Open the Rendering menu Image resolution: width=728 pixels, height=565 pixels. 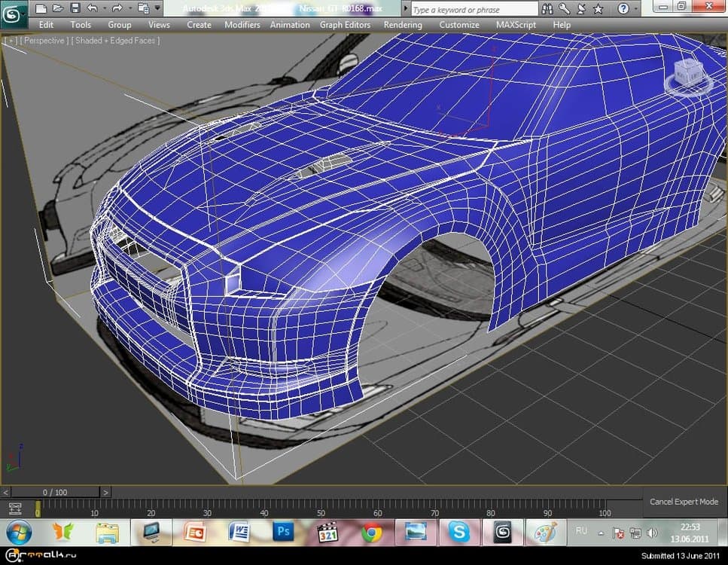pyautogui.click(x=403, y=25)
